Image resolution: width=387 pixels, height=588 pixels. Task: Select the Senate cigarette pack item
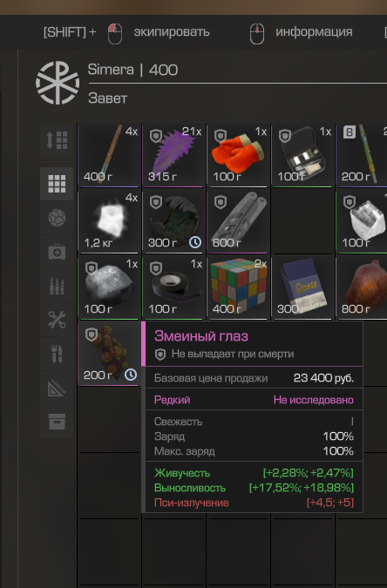303,288
